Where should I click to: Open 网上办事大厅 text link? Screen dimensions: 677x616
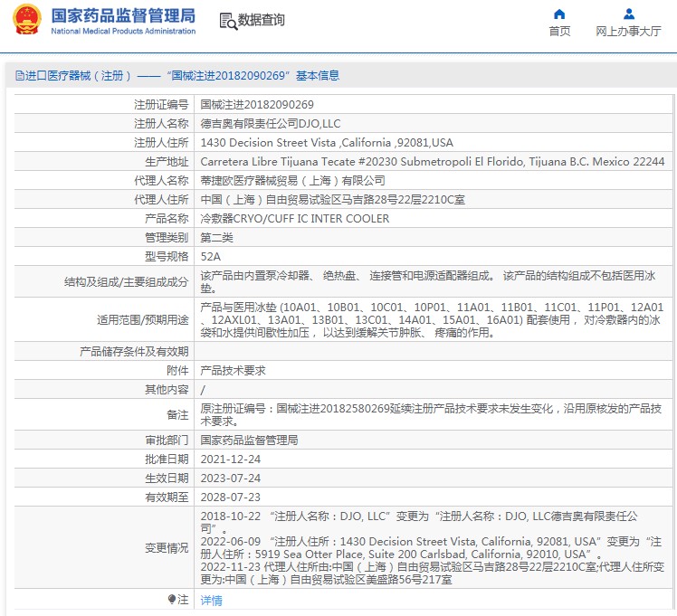coord(628,31)
